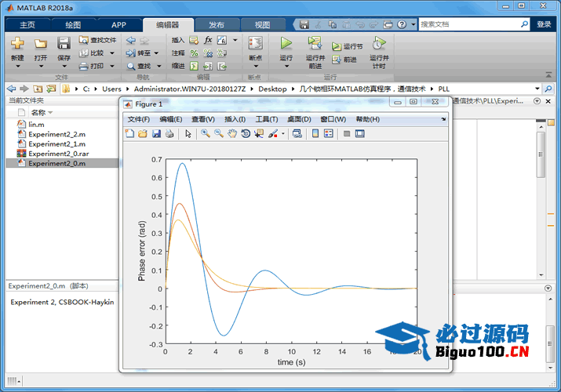Screen dimensions: 561x392
Task: Click the New (新建) file icon
Action: 17,44
